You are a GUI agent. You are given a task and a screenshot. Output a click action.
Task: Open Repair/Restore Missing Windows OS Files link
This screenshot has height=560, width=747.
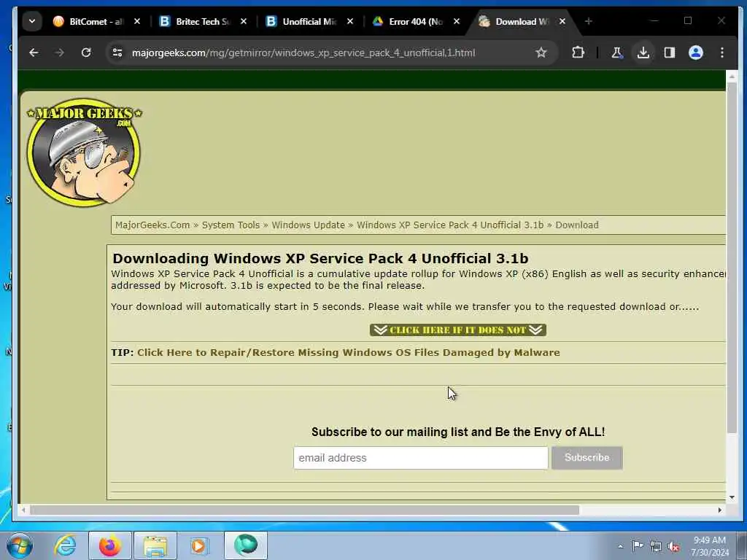[348, 352]
